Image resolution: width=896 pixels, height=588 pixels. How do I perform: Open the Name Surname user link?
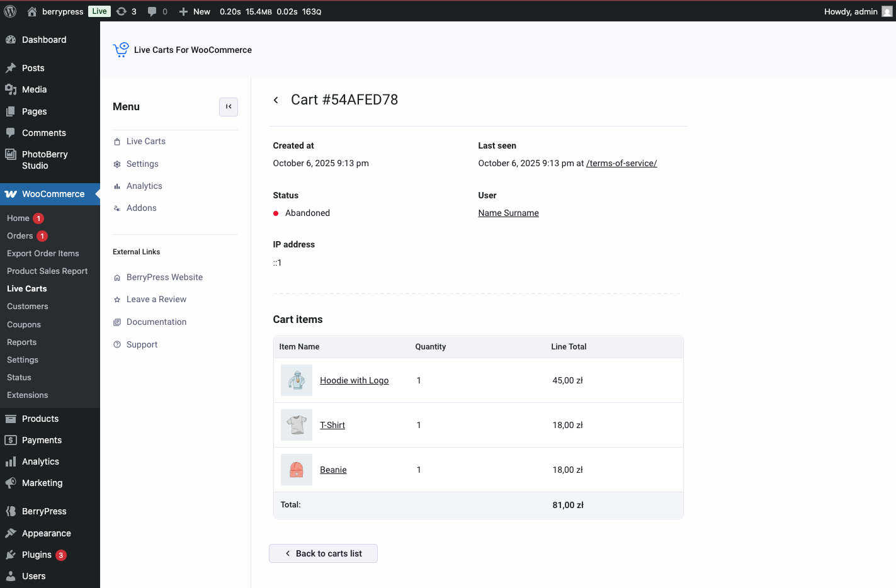pos(508,213)
